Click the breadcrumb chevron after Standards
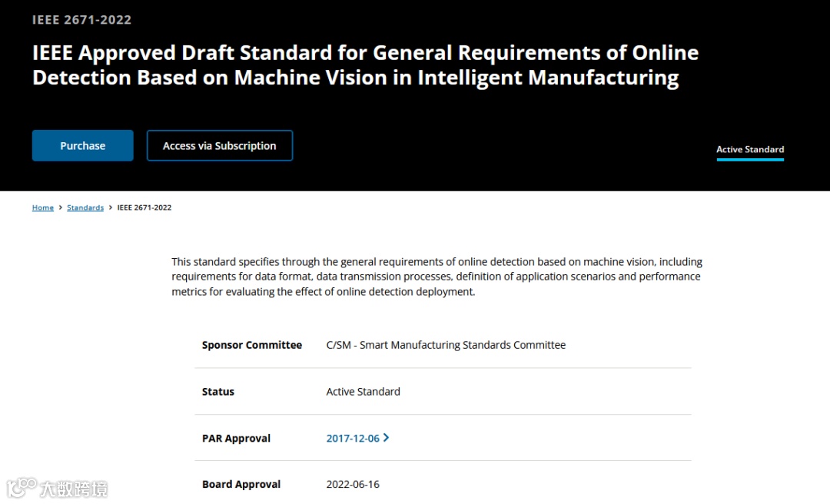830x504 pixels. [x=111, y=207]
